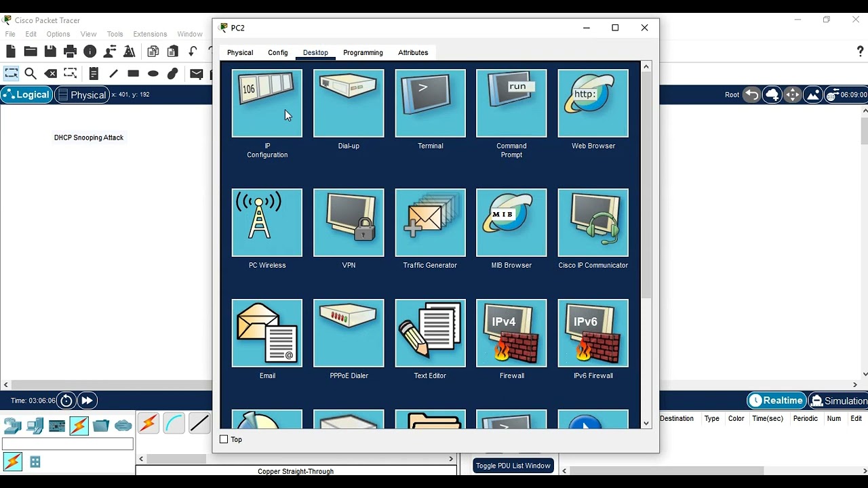Viewport: 868px width, 488px height.
Task: Pick the Draw Rectangle tool
Action: pyautogui.click(x=133, y=73)
